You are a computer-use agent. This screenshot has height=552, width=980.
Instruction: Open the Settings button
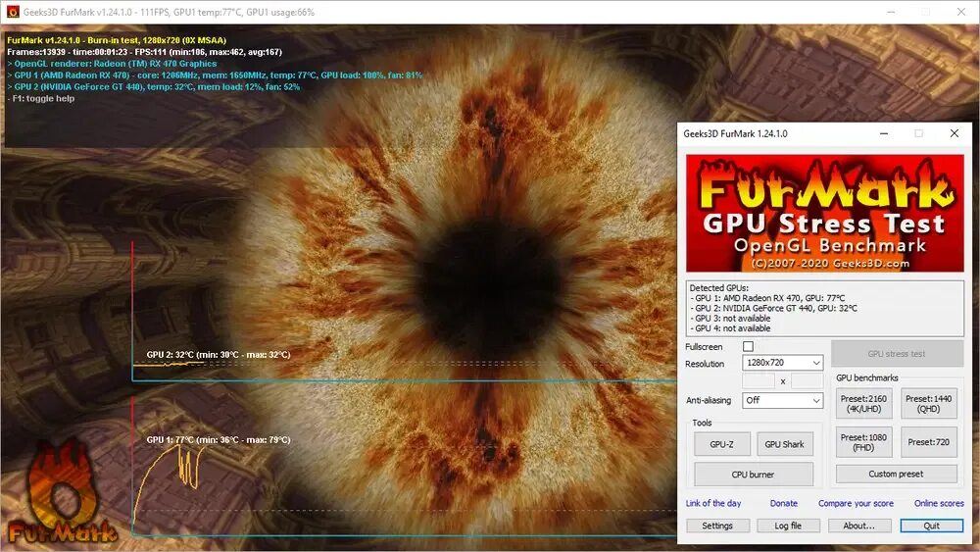(717, 526)
